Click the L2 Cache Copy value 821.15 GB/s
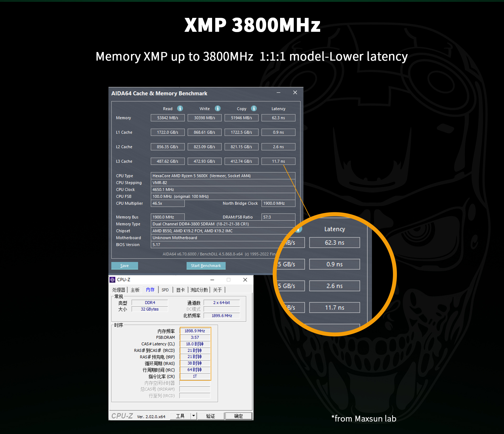The height and width of the screenshot is (434, 504). (241, 147)
